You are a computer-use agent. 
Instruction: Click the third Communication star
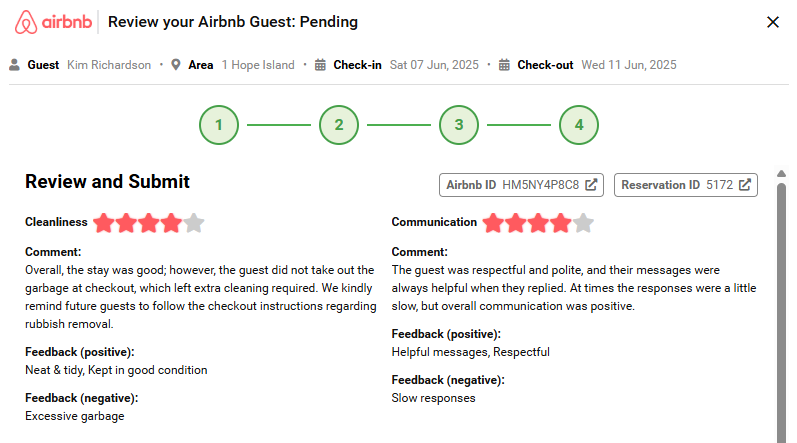(538, 223)
